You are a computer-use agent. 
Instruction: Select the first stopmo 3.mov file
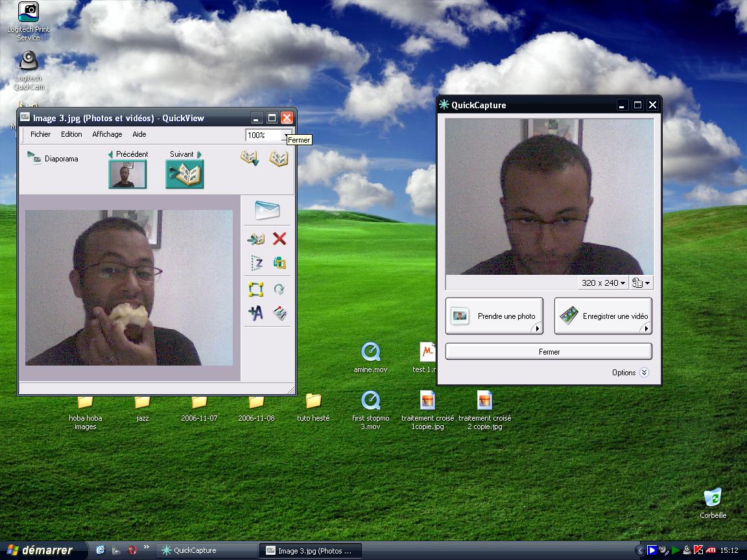click(x=371, y=410)
